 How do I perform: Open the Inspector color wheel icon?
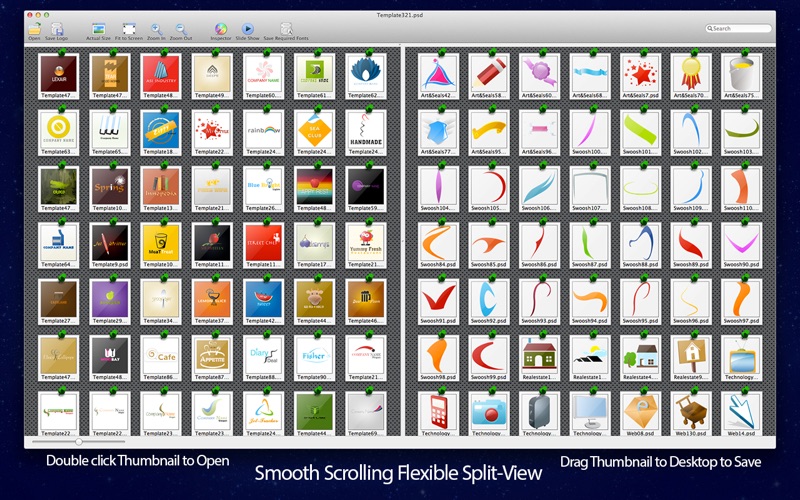(220, 29)
